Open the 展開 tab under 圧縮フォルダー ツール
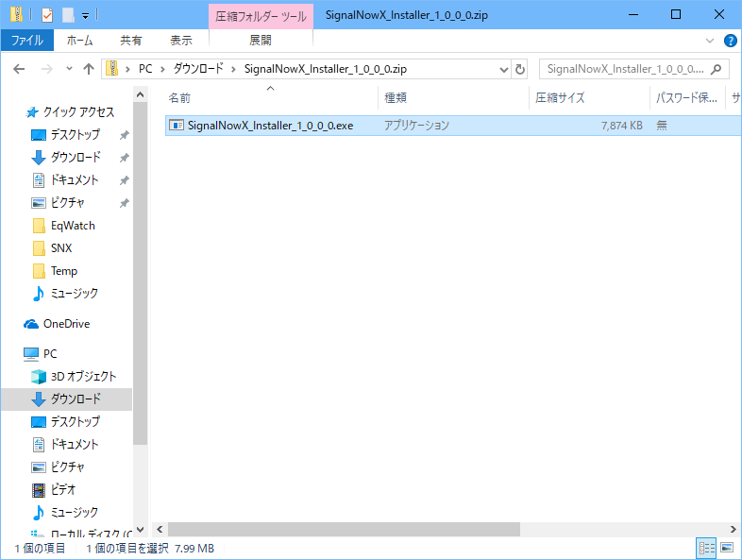Image resolution: width=742 pixels, height=560 pixels. pos(260,41)
